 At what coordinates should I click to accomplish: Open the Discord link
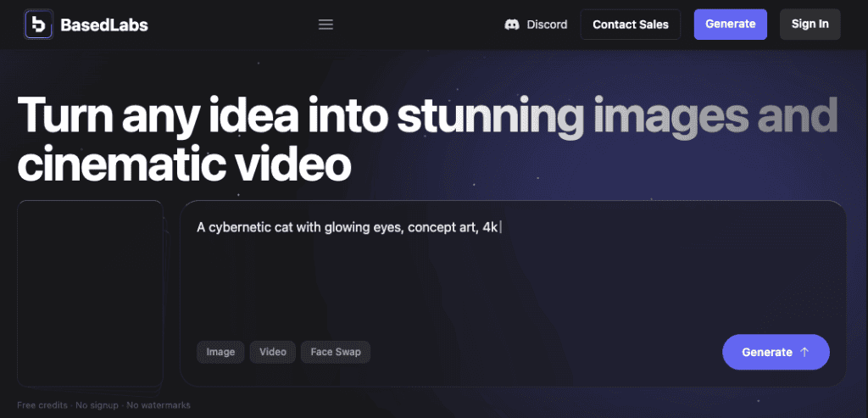pos(536,25)
